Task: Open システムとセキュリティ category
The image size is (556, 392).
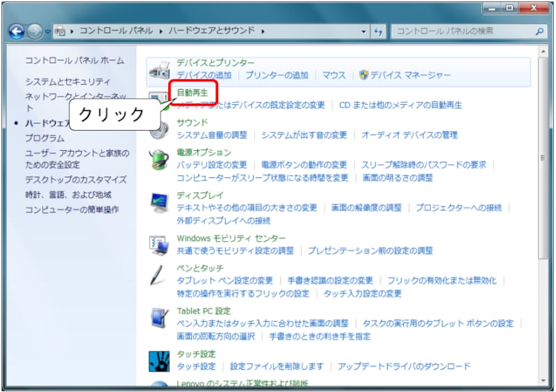Action: tap(67, 82)
